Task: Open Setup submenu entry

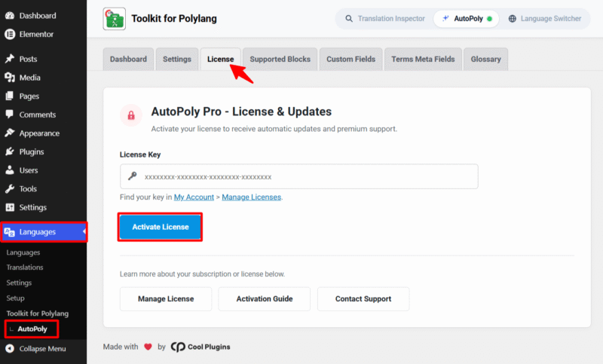Action: point(15,298)
